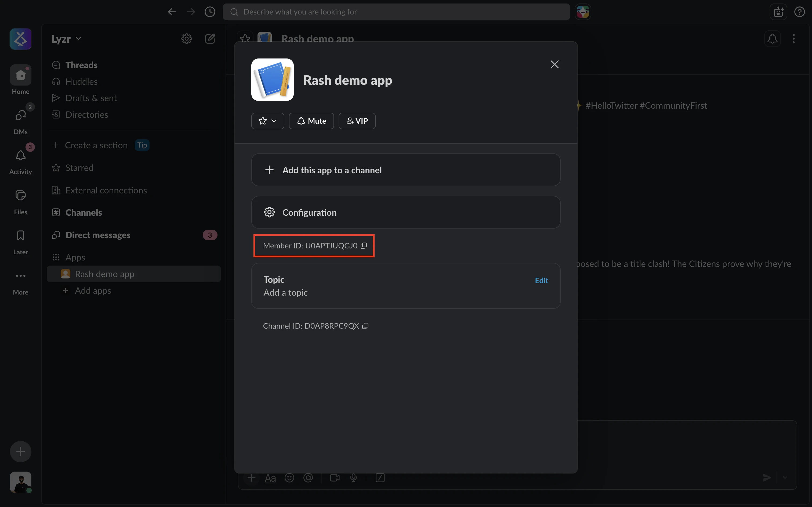Open Threads in the sidebar
This screenshot has height=507, width=812.
pyautogui.click(x=81, y=65)
